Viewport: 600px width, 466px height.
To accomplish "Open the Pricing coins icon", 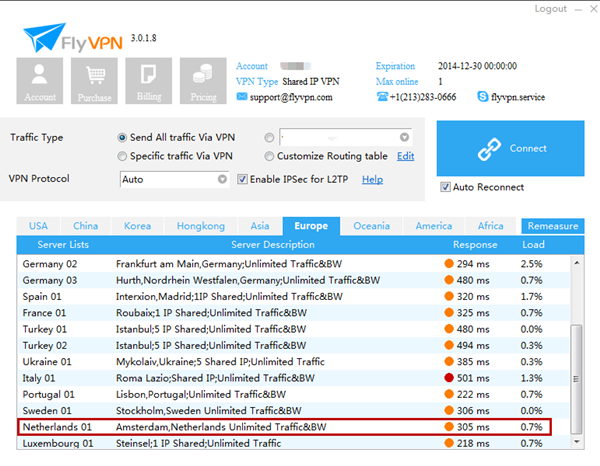I will [x=203, y=81].
